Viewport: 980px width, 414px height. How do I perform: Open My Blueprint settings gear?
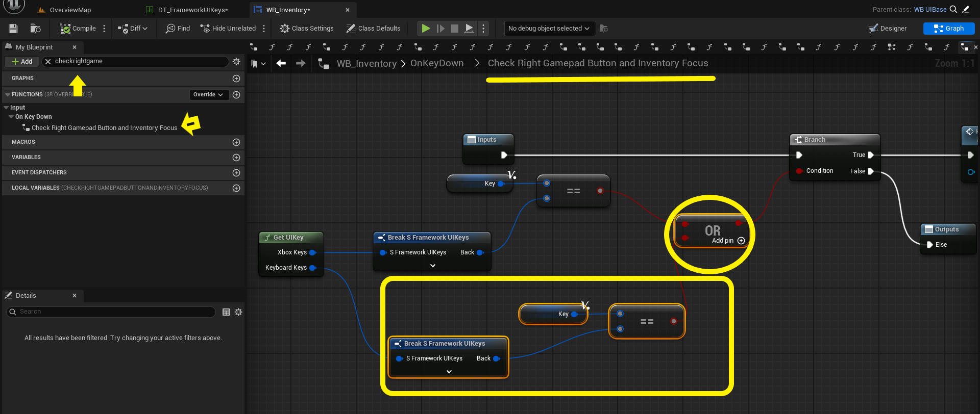236,62
